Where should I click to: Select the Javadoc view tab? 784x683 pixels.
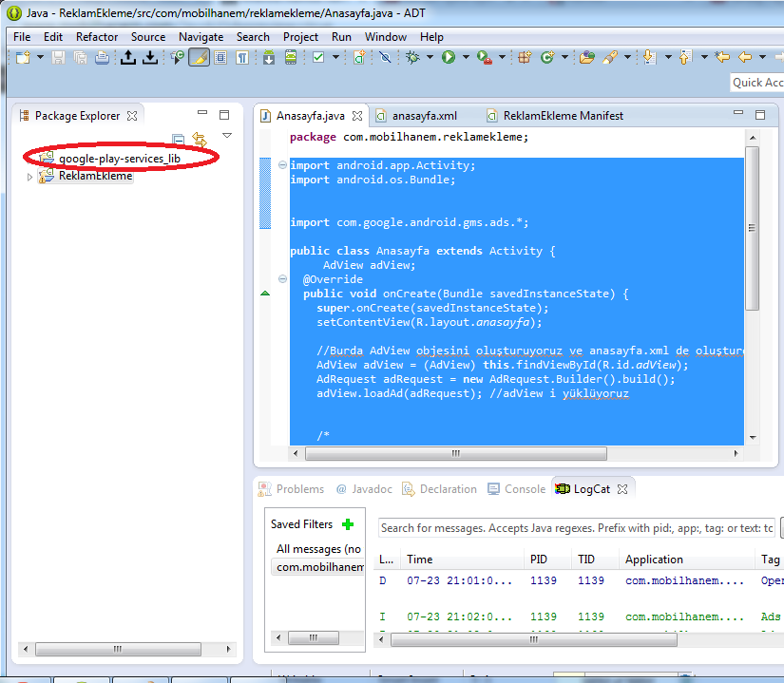coord(365,489)
